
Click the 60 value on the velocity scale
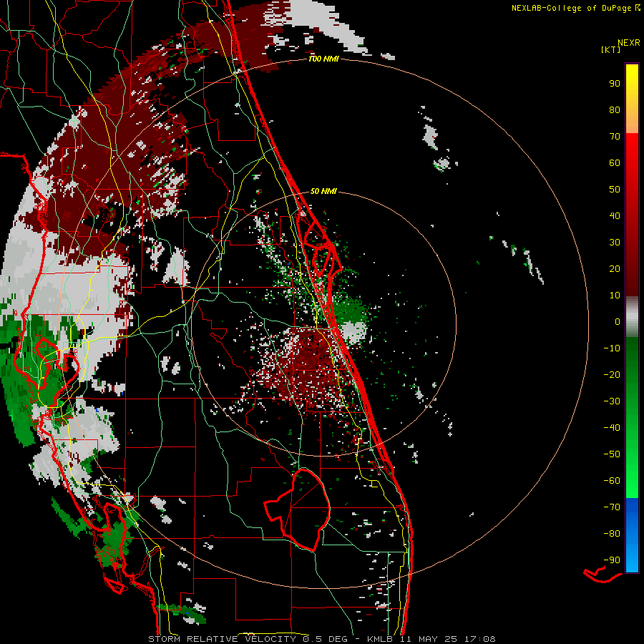click(615, 163)
